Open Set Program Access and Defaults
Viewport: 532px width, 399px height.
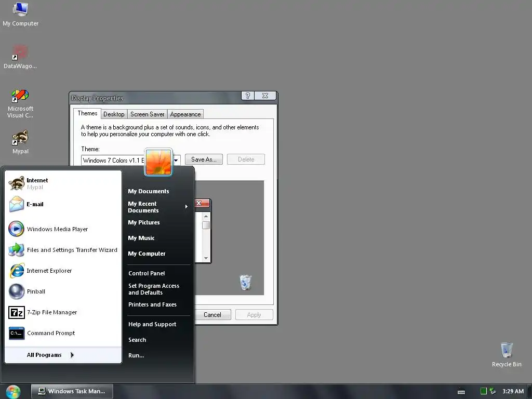tap(158, 289)
